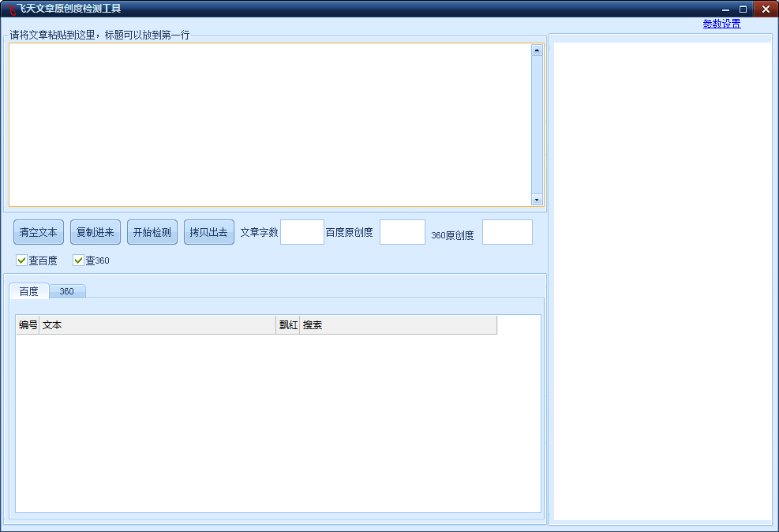Image resolution: width=779 pixels, height=532 pixels.
Task: Click inside the article text area
Action: tap(270, 125)
